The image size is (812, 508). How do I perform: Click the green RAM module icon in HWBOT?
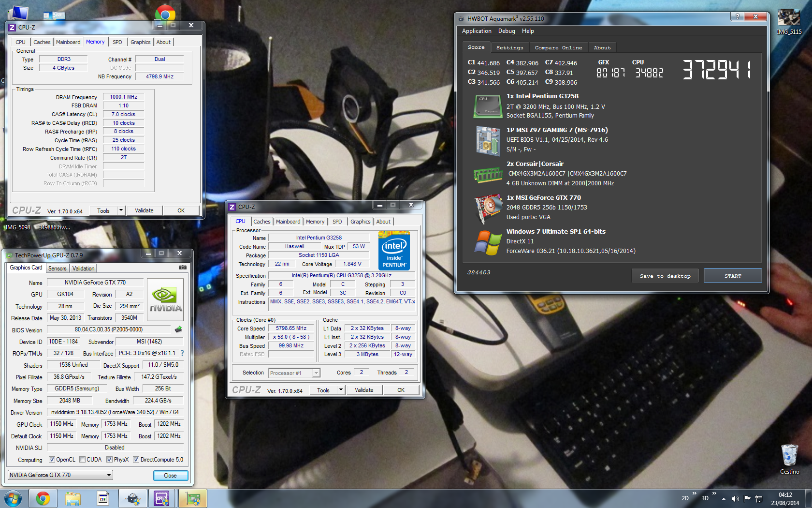click(x=488, y=175)
